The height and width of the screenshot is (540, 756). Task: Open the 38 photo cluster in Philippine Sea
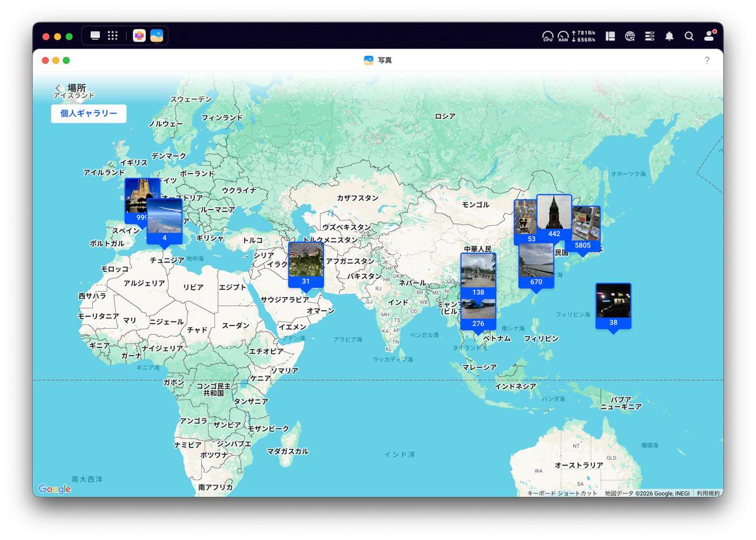613,305
